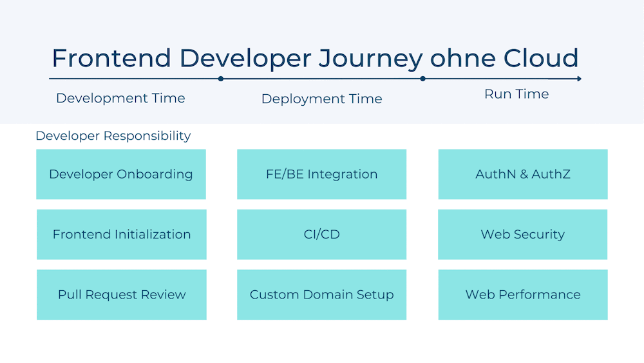Select the Developer Responsibility heading

coord(113,136)
